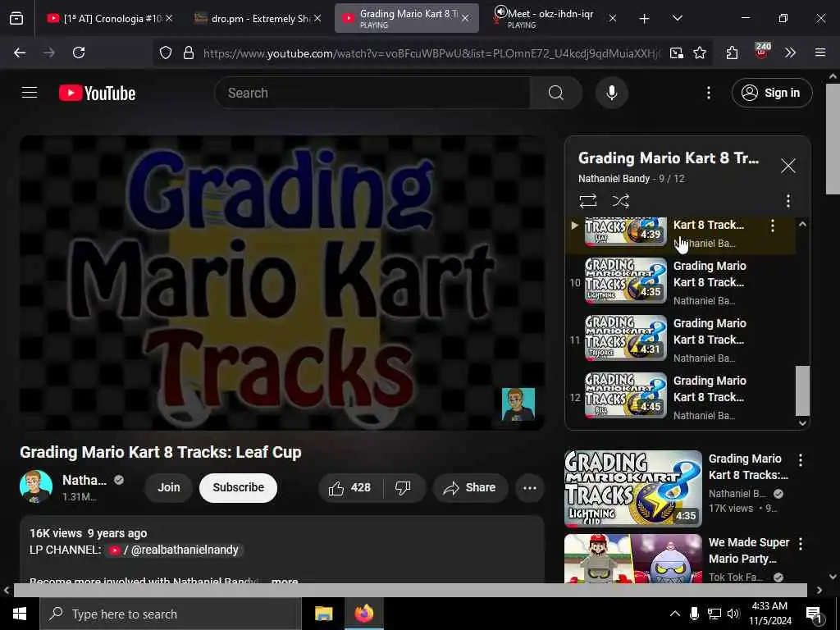Image resolution: width=840 pixels, height=630 pixels.
Task: Click the horizontal page scrollbar
Action: coord(410,591)
